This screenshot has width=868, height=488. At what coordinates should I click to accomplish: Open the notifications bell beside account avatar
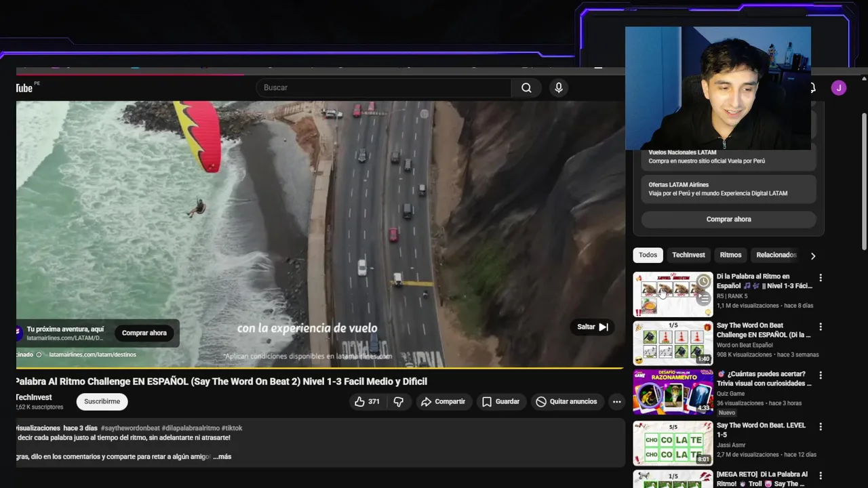coord(812,87)
